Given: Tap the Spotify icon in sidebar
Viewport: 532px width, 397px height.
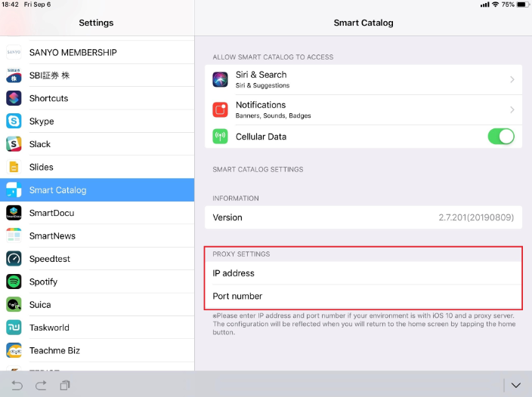Looking at the screenshot, I should 14,282.
